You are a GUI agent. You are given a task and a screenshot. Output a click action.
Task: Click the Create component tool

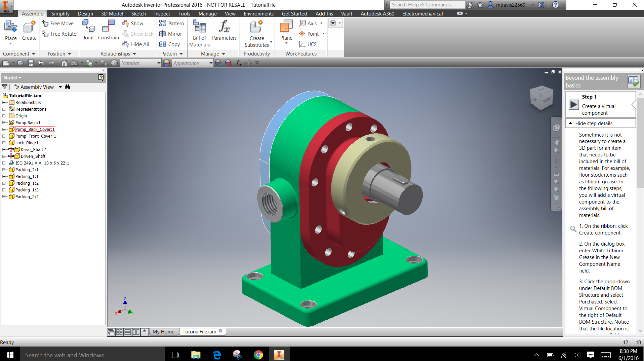(x=29, y=31)
